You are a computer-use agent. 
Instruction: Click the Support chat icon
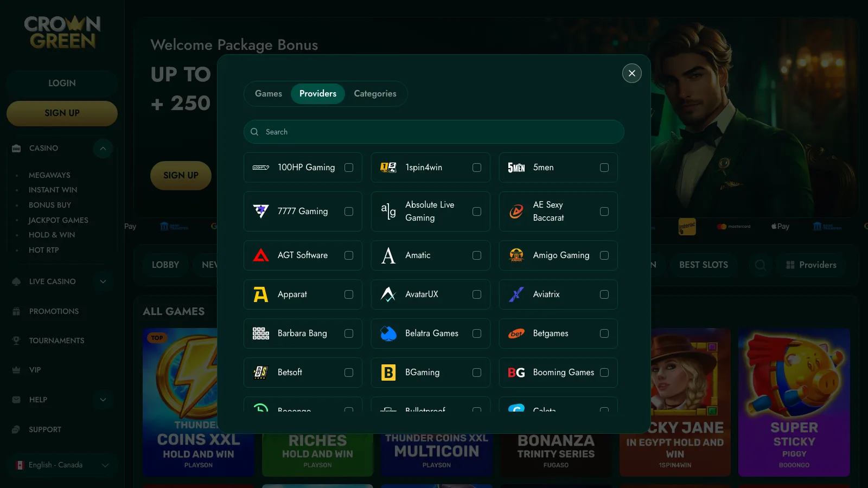(x=16, y=429)
